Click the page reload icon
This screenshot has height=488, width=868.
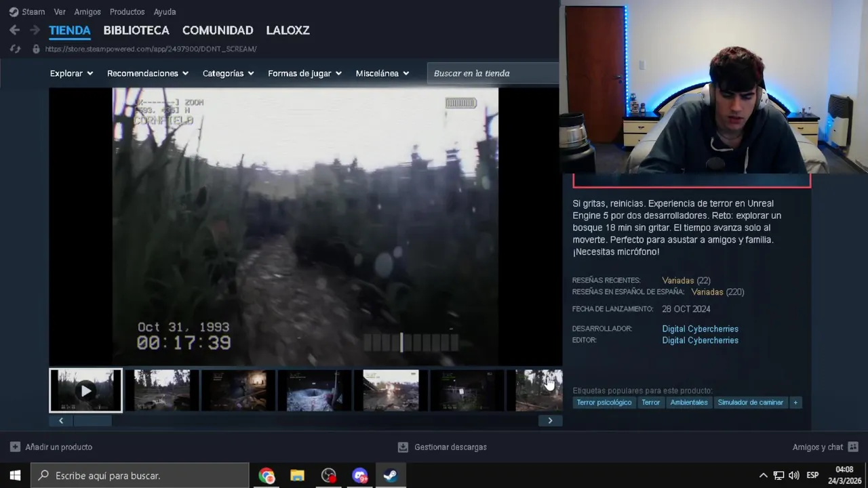[15, 49]
